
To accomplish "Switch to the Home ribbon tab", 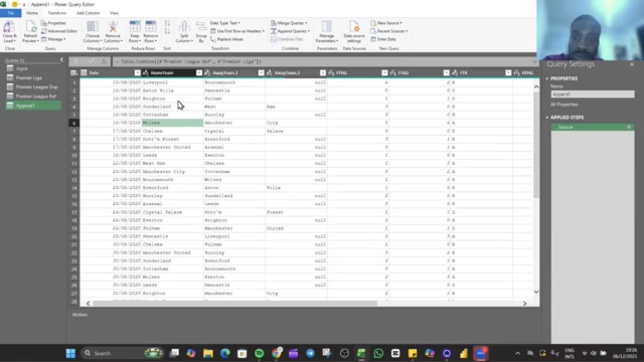I will point(32,13).
